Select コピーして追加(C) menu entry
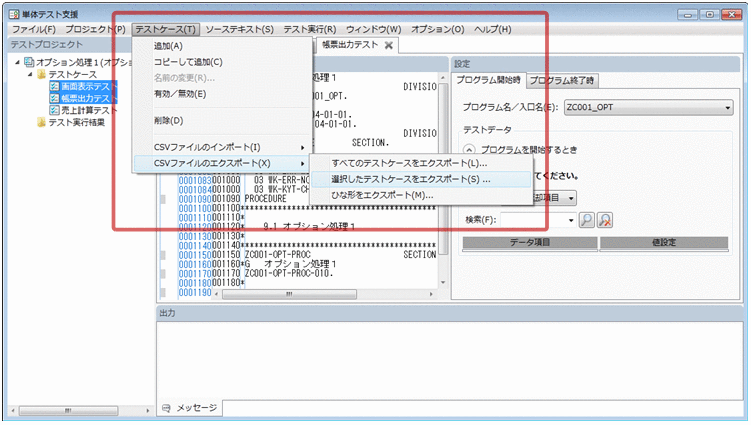751x425 pixels. point(222,62)
